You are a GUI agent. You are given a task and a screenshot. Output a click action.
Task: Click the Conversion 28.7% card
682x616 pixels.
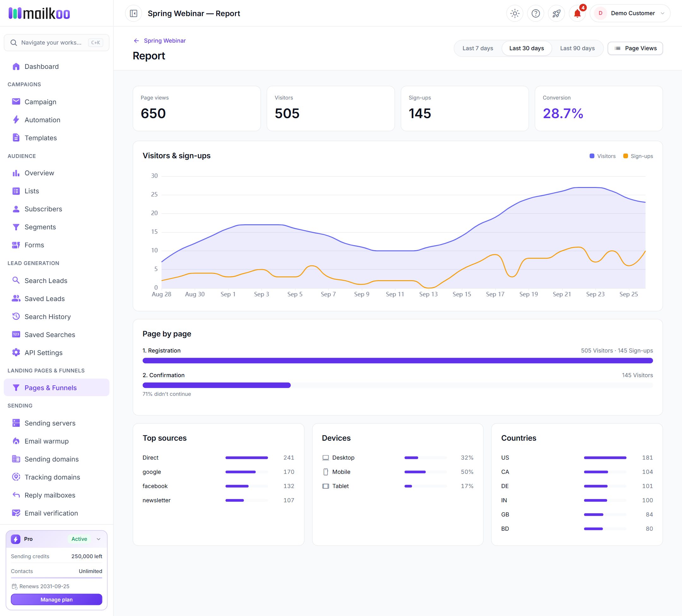598,108
